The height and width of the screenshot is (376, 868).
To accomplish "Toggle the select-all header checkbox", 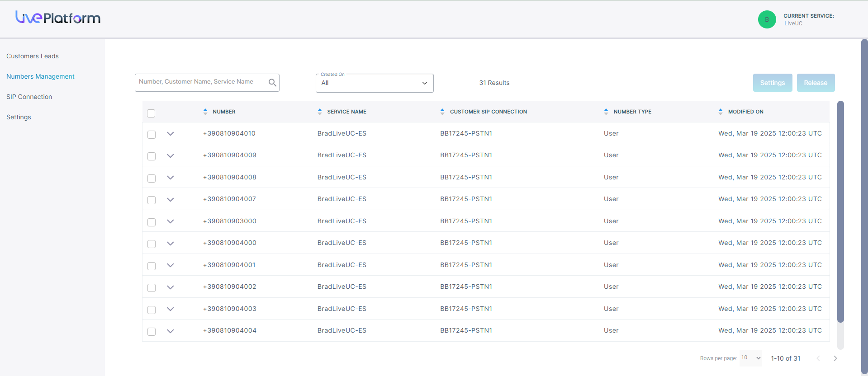I will tap(151, 113).
